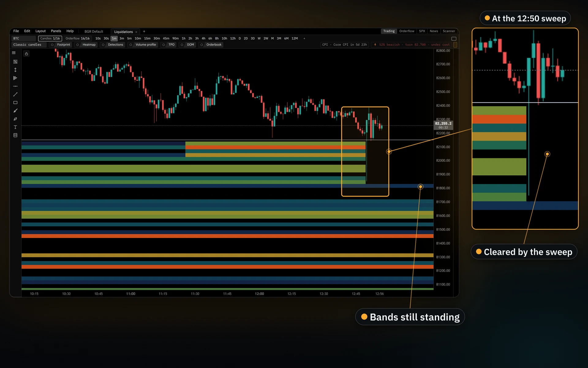Select the rectangle drawing tool
Image resolution: width=588 pixels, height=368 pixels.
(x=15, y=102)
